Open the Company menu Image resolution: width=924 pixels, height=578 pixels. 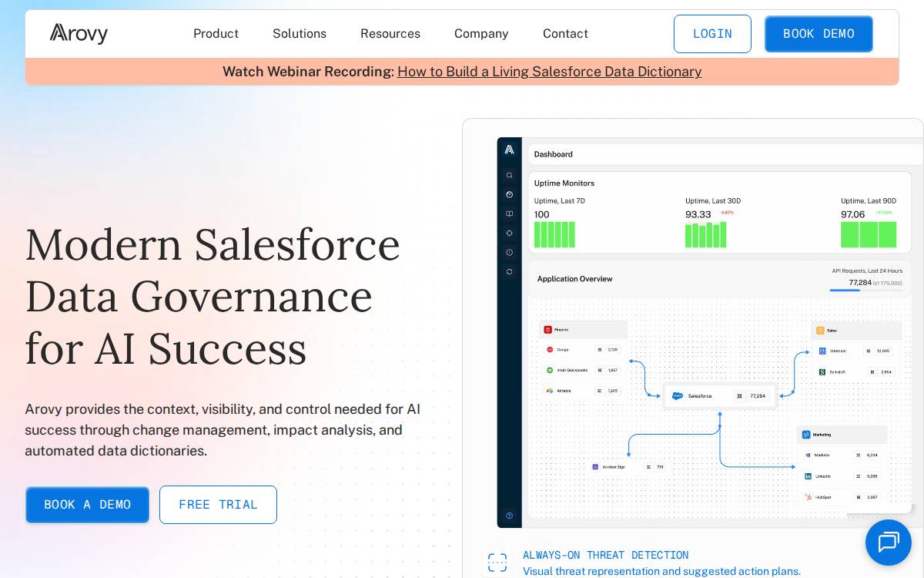coord(481,34)
